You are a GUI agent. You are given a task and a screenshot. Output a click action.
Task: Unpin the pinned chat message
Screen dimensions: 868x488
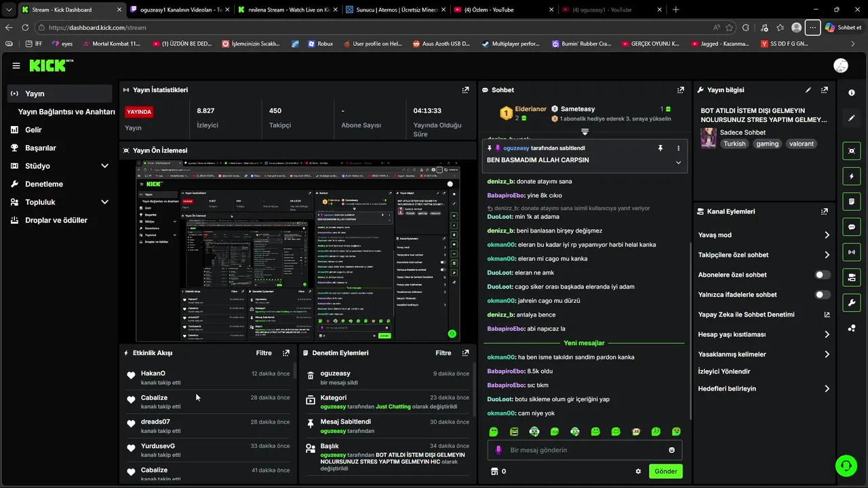(x=660, y=148)
